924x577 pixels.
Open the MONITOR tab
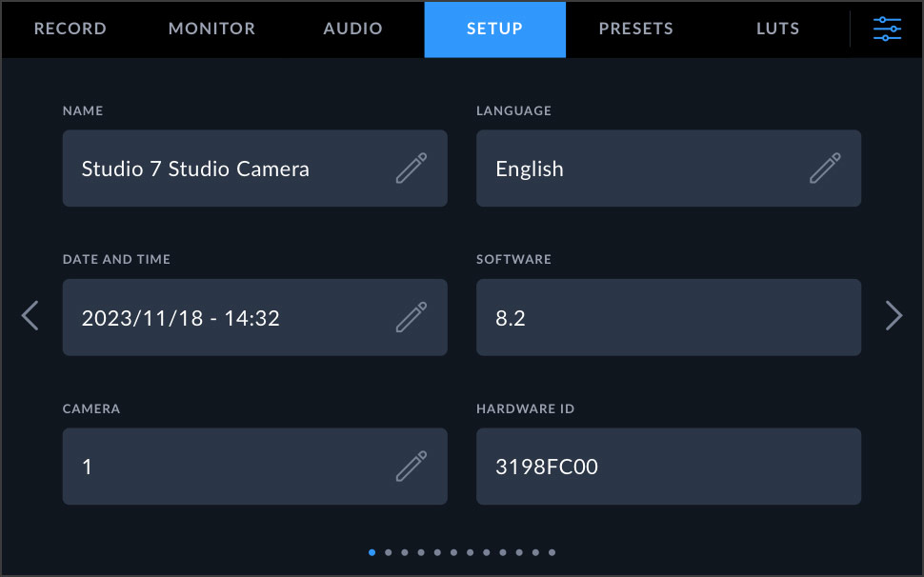tap(211, 29)
